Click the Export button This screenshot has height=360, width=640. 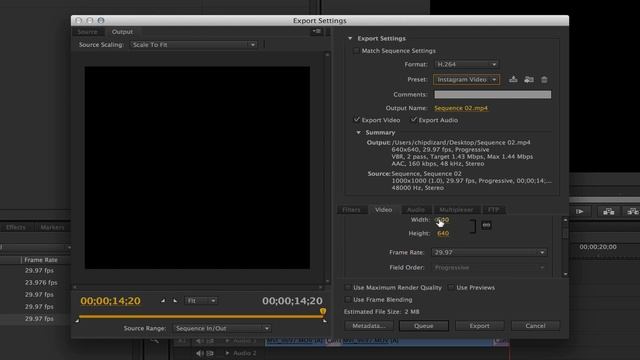(480, 326)
